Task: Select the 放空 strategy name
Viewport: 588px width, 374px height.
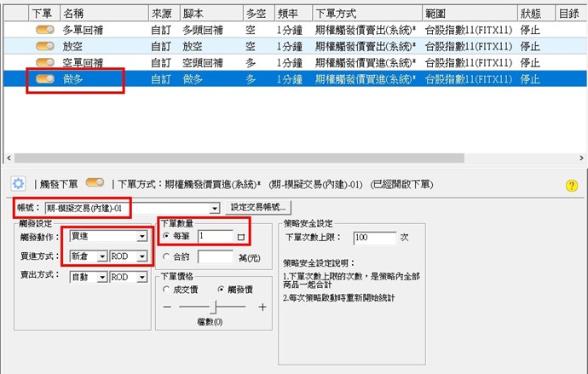Action: tap(72, 46)
